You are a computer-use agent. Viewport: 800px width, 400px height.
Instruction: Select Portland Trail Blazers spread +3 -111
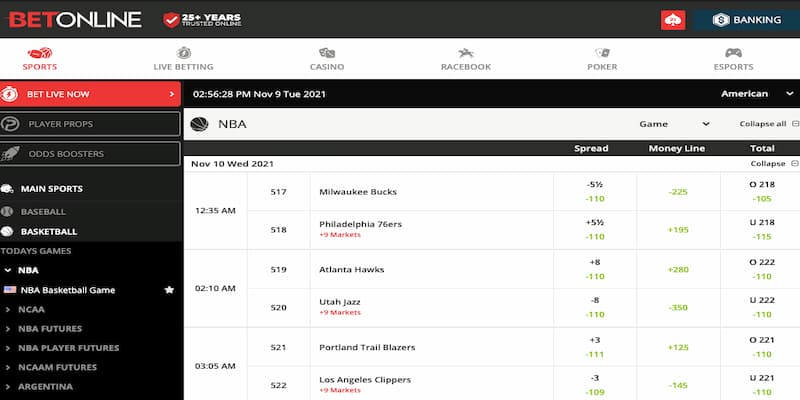pyautogui.click(x=595, y=347)
